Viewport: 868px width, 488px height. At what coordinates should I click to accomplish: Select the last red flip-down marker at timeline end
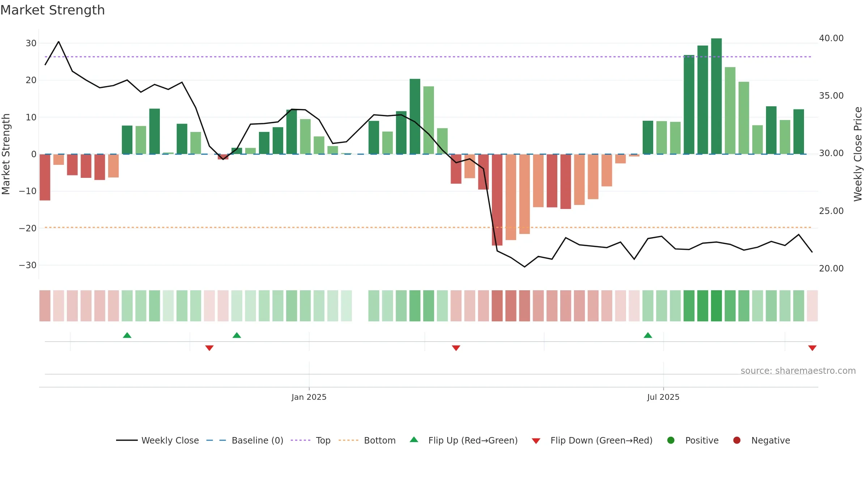click(x=812, y=348)
